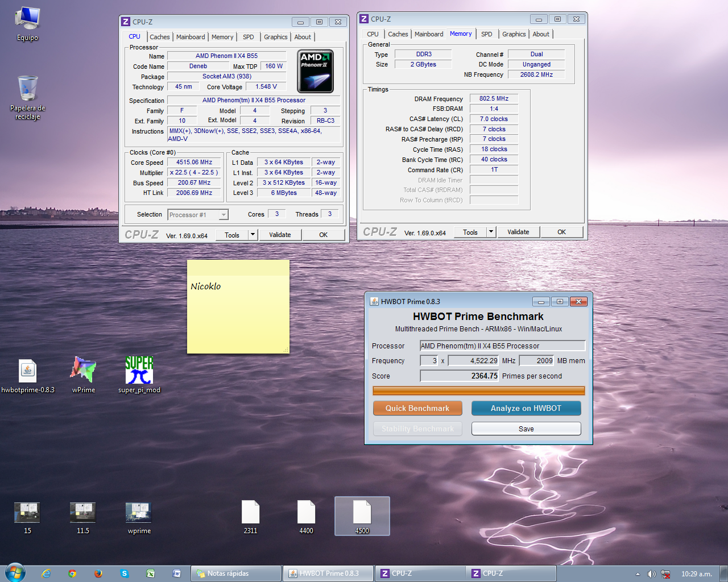This screenshot has height=582, width=728.
Task: Click Tools button in left CPU-Z
Action: click(232, 235)
